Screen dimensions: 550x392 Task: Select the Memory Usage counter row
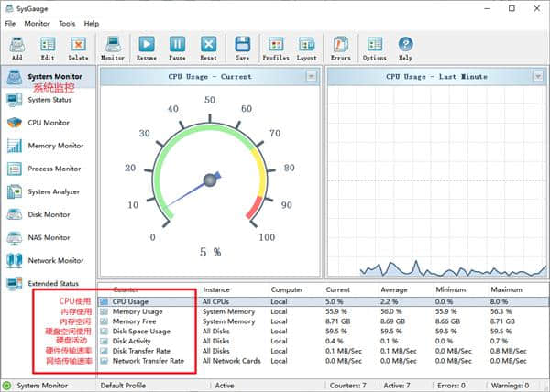point(137,312)
